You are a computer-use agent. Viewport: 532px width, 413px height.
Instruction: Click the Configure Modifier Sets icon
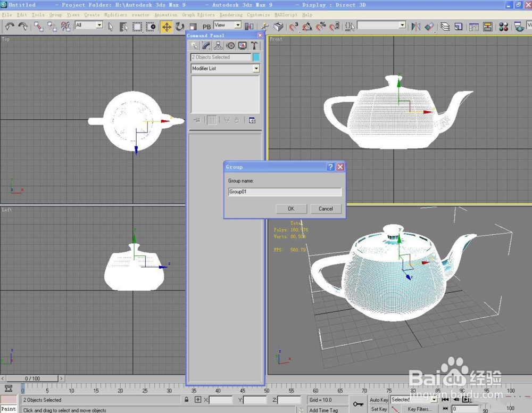252,120
